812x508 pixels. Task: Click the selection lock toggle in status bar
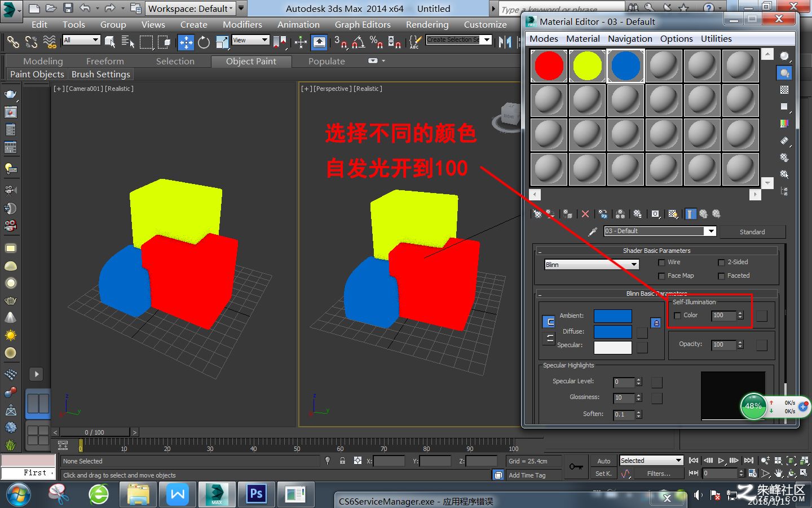click(342, 461)
